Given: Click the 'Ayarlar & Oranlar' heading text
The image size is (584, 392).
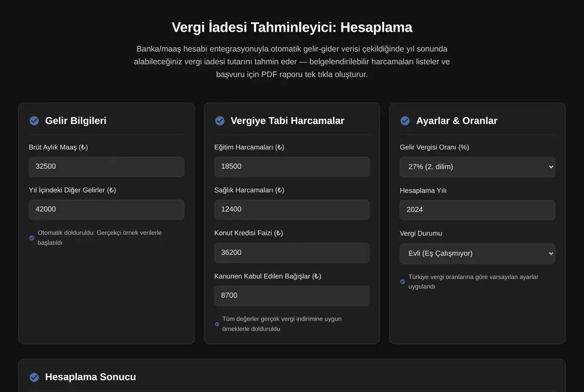Looking at the screenshot, I should [456, 121].
